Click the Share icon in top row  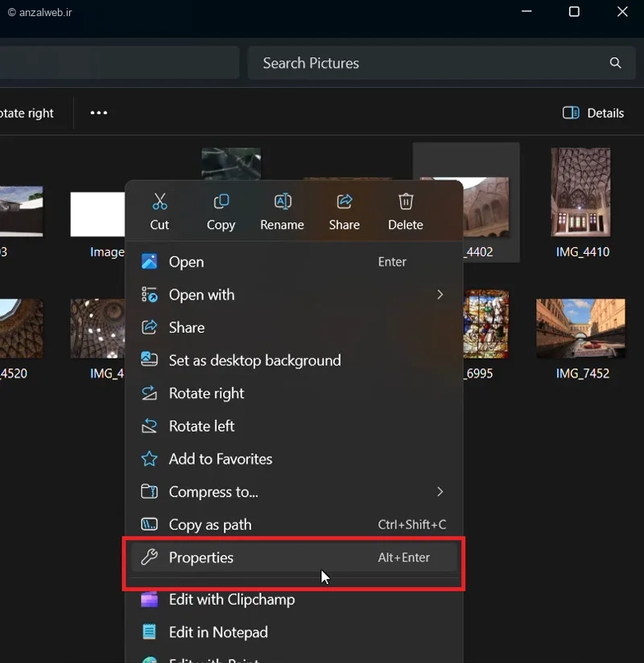pos(344,201)
